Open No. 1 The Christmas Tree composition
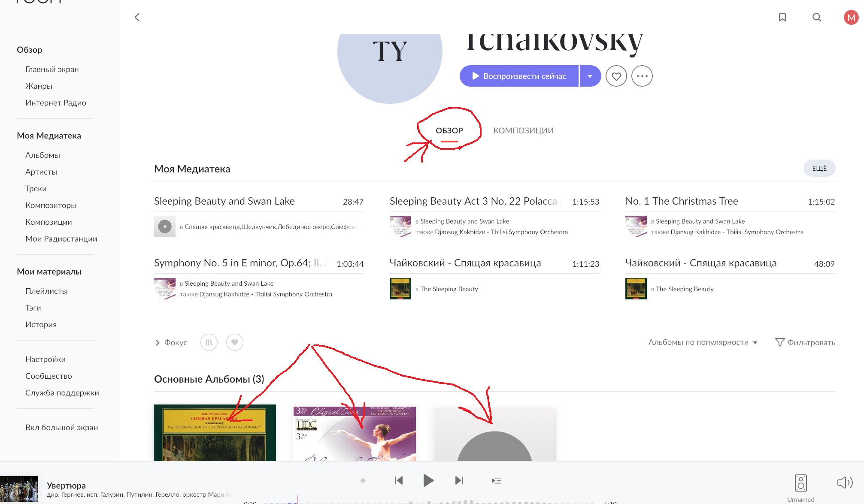Screen dimensions: 864x504 click(682, 201)
